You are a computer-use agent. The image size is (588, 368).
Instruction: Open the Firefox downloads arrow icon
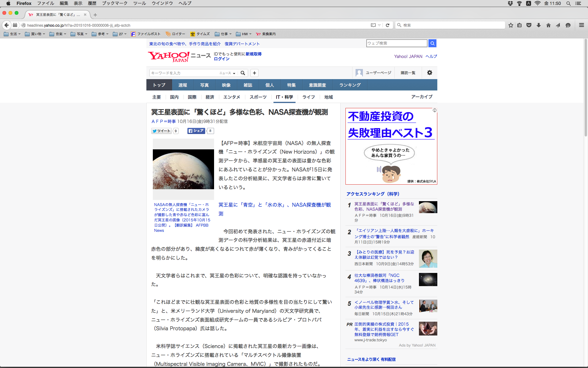point(539,25)
